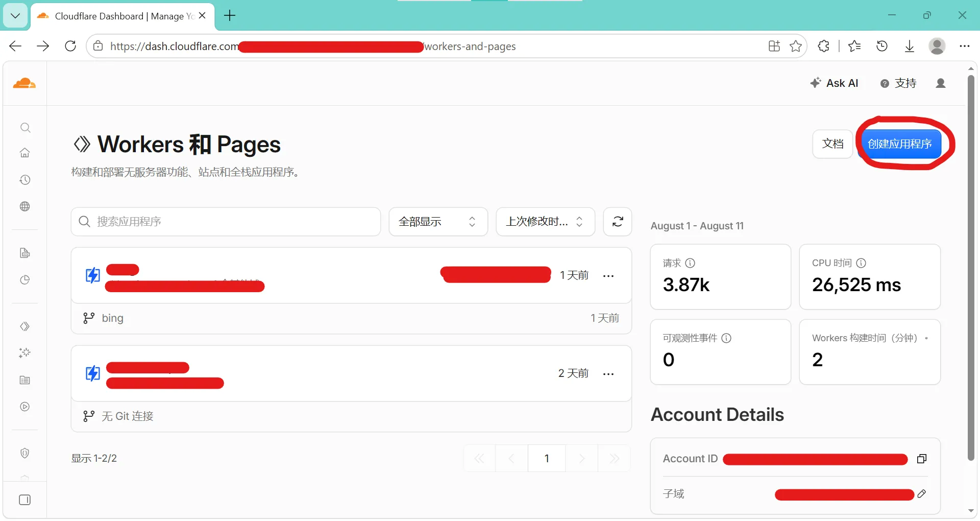Viewport: 980px width, 521px height.
Task: Expand the 上次修改时... sort dropdown
Action: point(546,222)
